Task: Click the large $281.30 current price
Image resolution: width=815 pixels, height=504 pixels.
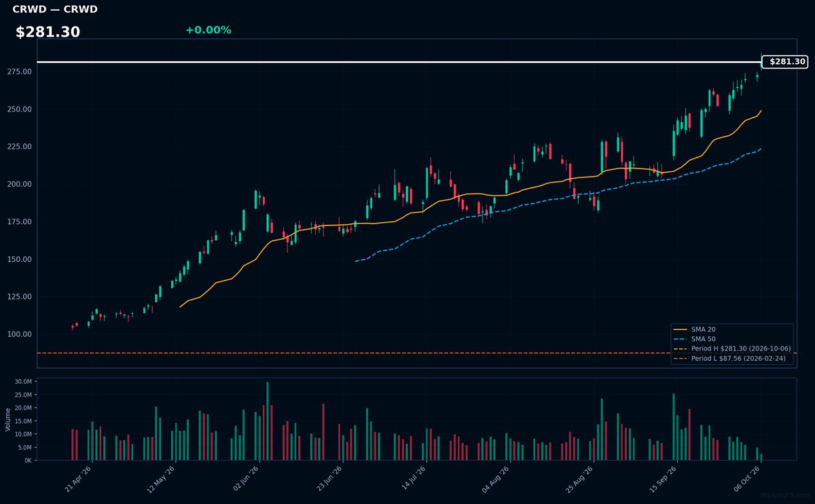Action: (48, 32)
